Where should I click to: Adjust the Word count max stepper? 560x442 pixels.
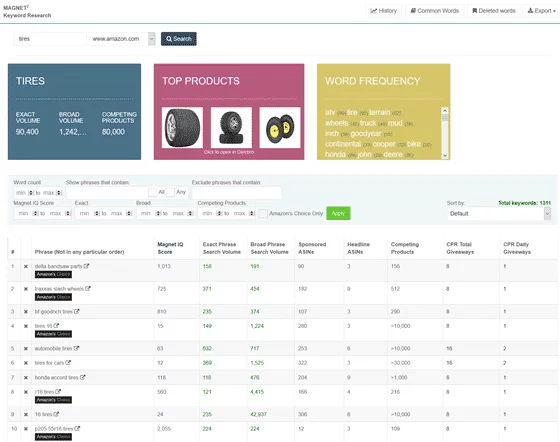(59, 193)
